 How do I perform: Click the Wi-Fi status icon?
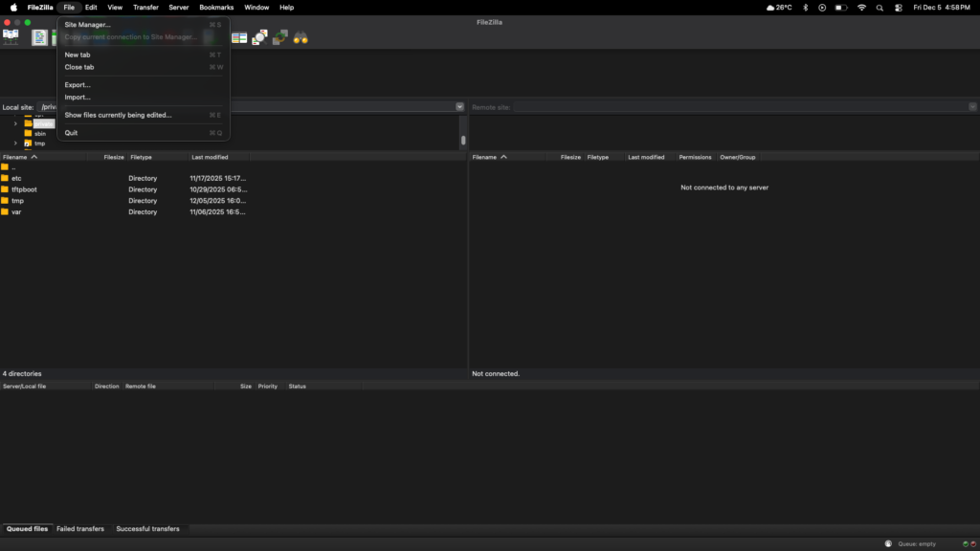(861, 7)
